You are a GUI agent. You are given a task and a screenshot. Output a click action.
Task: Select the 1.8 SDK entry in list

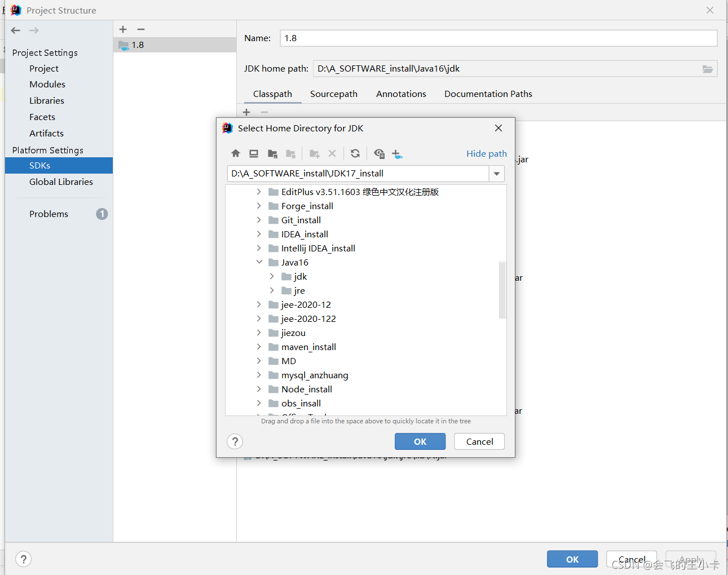tap(175, 45)
